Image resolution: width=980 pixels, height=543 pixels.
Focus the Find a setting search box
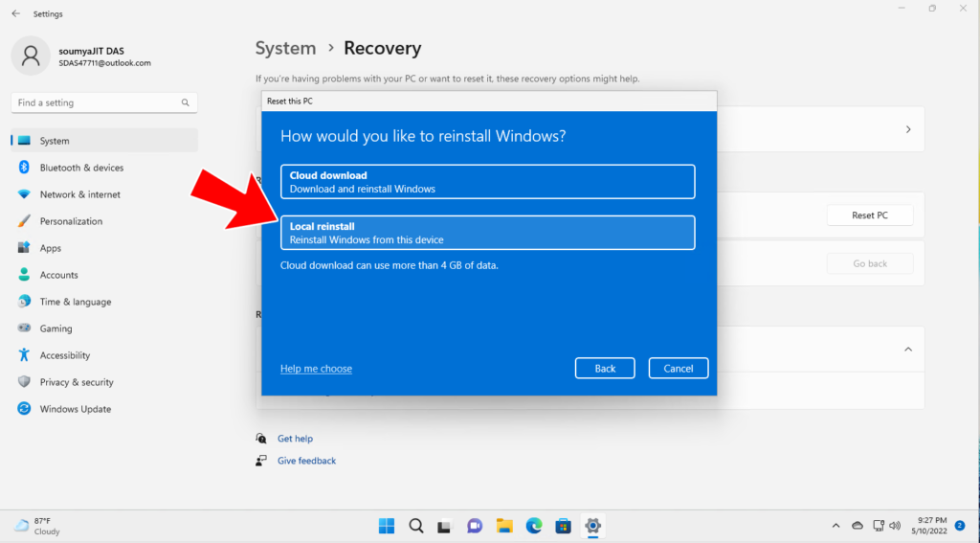[x=103, y=102]
